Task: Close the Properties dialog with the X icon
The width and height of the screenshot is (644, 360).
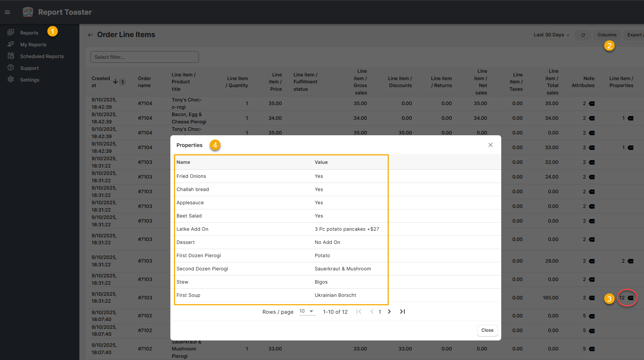Action: [x=490, y=145]
